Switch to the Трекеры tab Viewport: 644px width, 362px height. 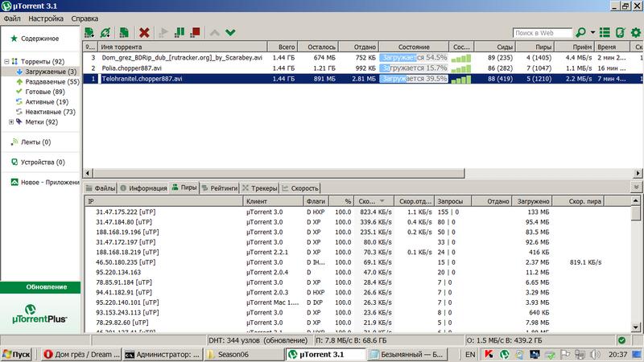pos(259,188)
